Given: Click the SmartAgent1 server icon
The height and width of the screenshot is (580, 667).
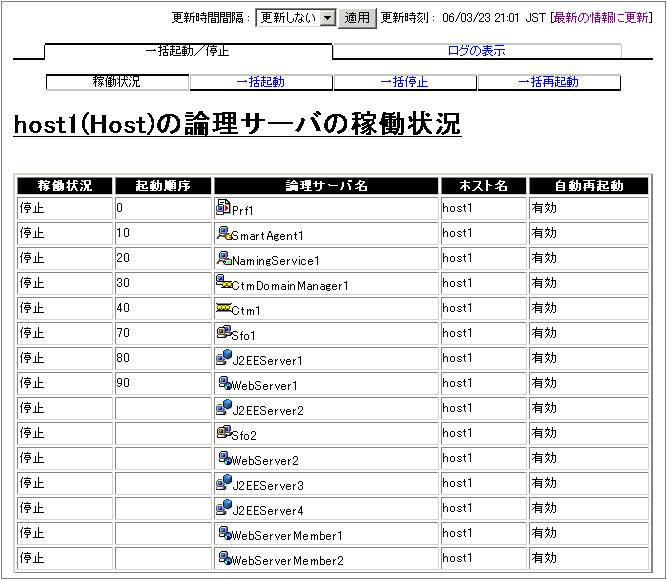Looking at the screenshot, I should 224,233.
